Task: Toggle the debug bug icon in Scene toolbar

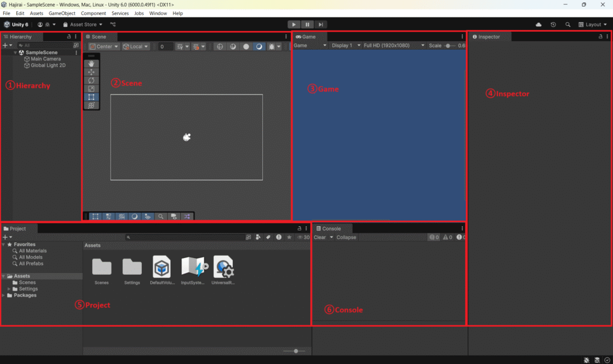Action: [x=271, y=47]
